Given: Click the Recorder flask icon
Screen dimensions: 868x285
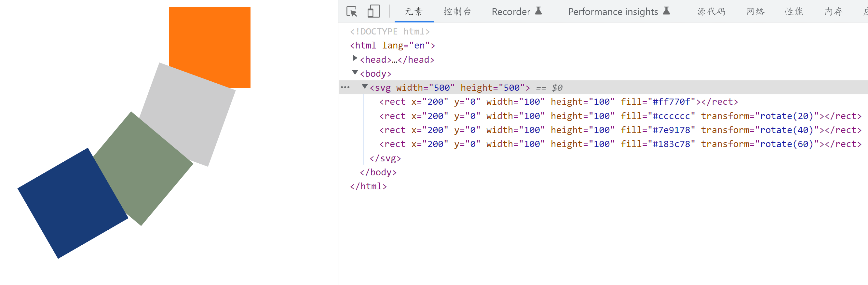Looking at the screenshot, I should tap(538, 11).
